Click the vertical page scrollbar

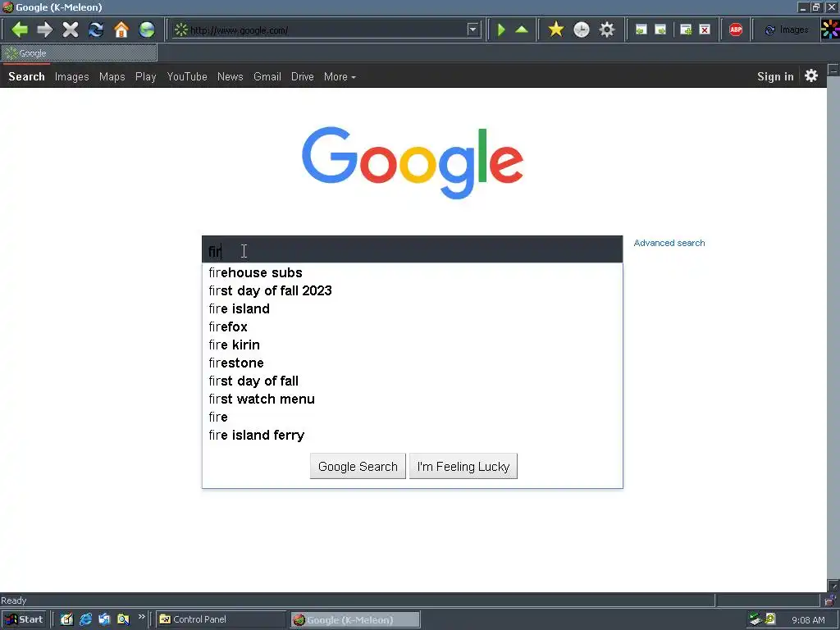click(x=833, y=326)
